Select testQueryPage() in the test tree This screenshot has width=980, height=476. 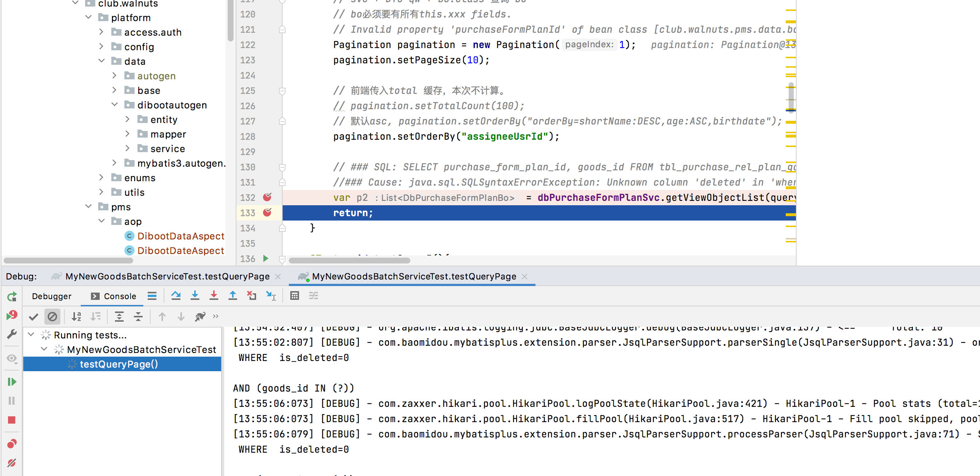[119, 364]
